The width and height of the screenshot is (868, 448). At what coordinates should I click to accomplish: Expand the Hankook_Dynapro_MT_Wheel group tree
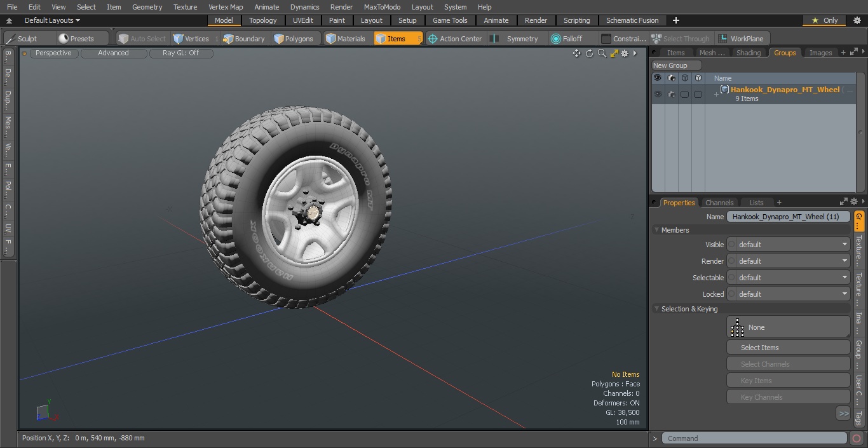[716, 95]
